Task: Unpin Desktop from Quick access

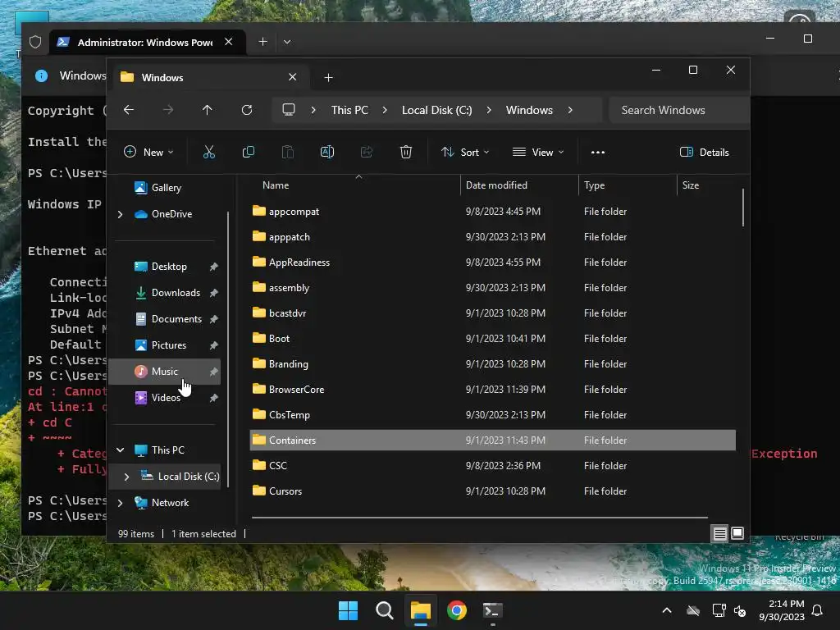Action: click(214, 267)
